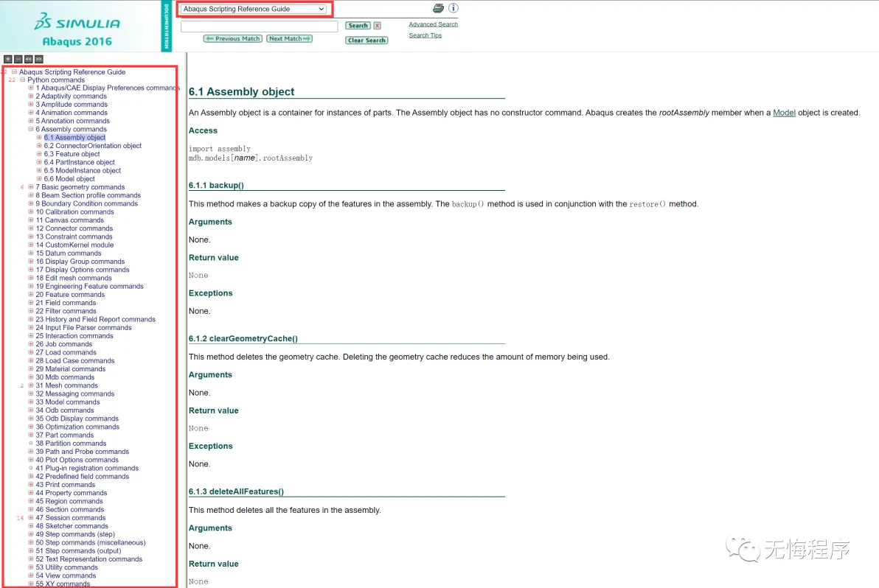Open 54 View commands

point(66,575)
